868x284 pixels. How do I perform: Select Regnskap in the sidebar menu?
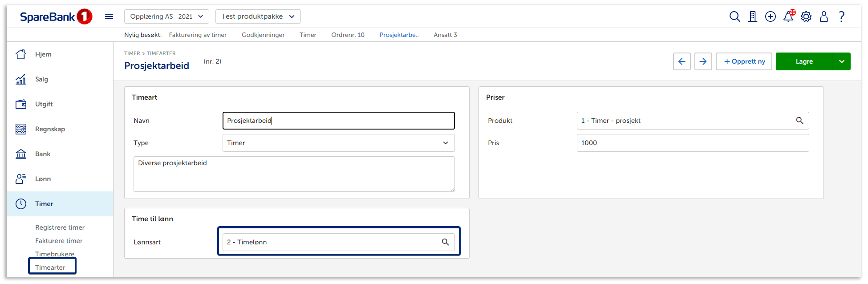[x=50, y=129]
